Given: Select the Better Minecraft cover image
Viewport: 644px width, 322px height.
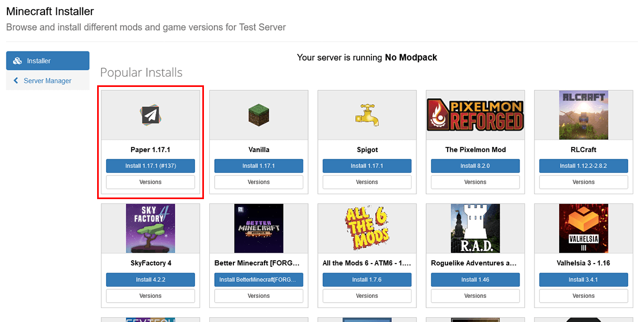Looking at the screenshot, I should pos(259,228).
